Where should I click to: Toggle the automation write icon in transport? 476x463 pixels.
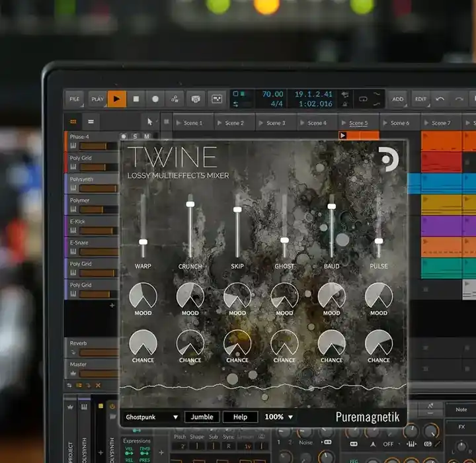[175, 99]
